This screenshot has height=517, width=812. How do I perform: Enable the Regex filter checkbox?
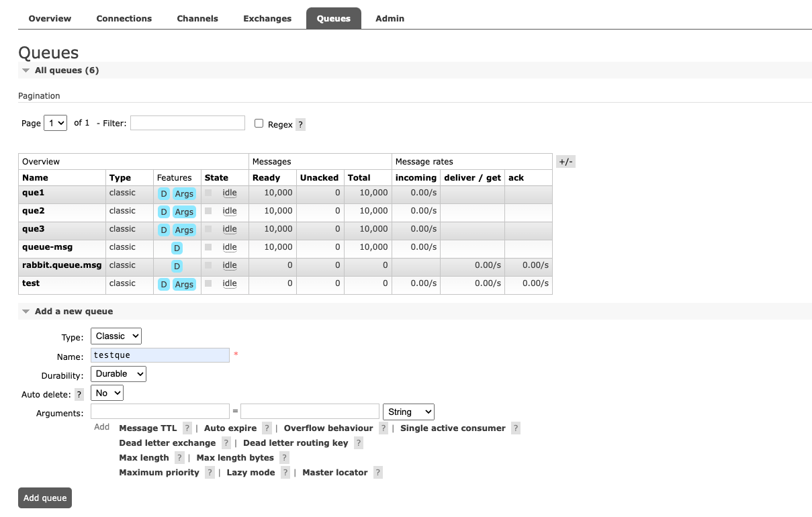click(x=259, y=124)
